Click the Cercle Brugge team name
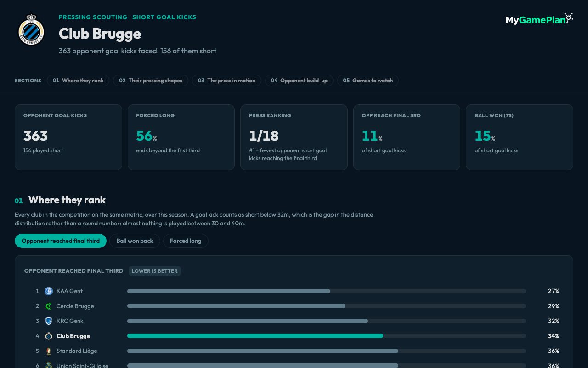The image size is (588, 368). tap(75, 306)
